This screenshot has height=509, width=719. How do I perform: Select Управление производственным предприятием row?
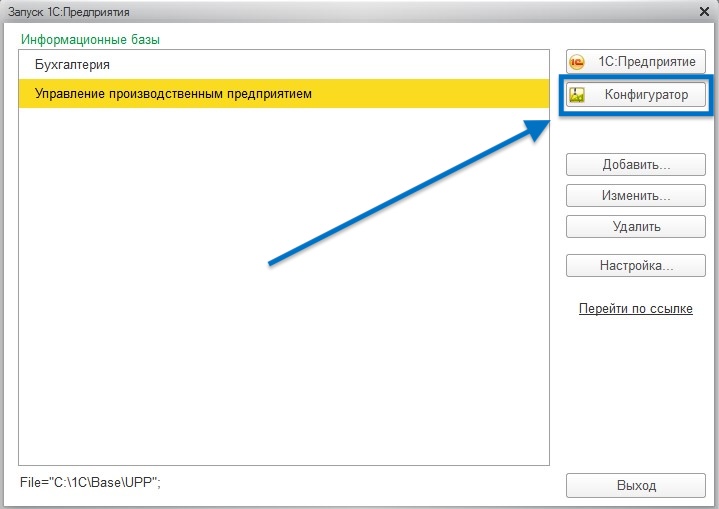point(284,94)
